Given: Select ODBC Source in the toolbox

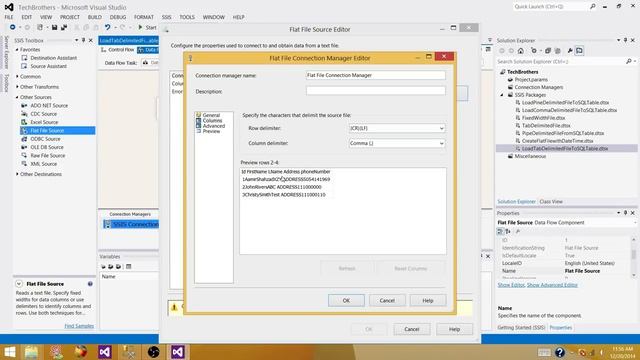Looking at the screenshot, I should 45,139.
